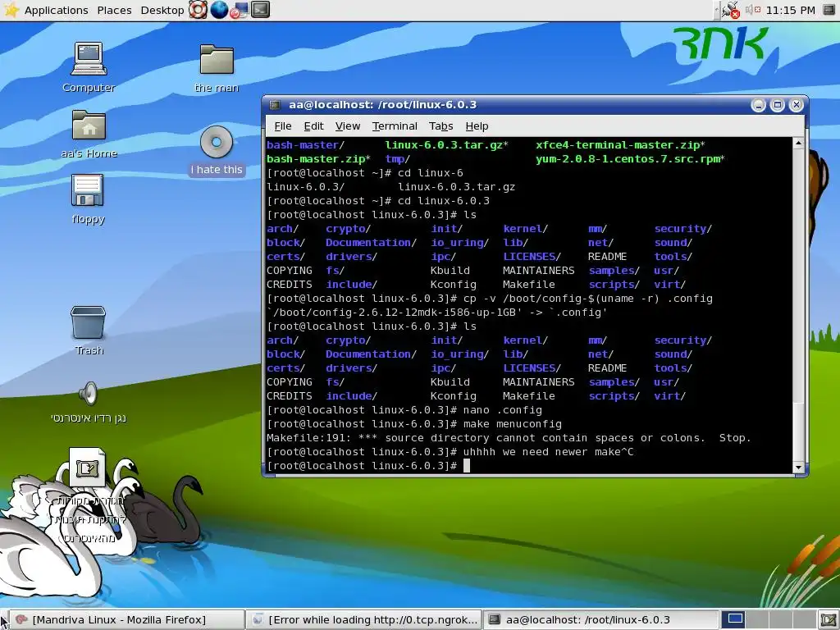Screen dimensions: 840x630
Task: Open the terminal File menu
Action: pos(283,126)
